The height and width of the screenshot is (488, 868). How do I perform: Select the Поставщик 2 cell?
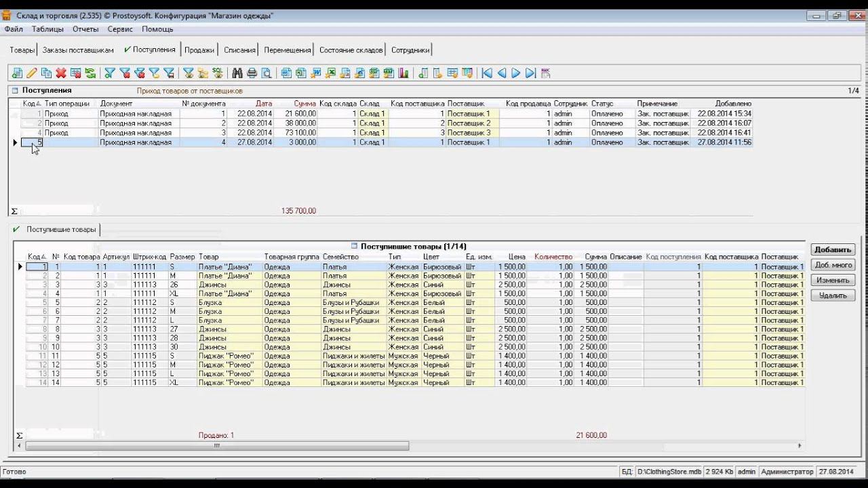(x=473, y=123)
